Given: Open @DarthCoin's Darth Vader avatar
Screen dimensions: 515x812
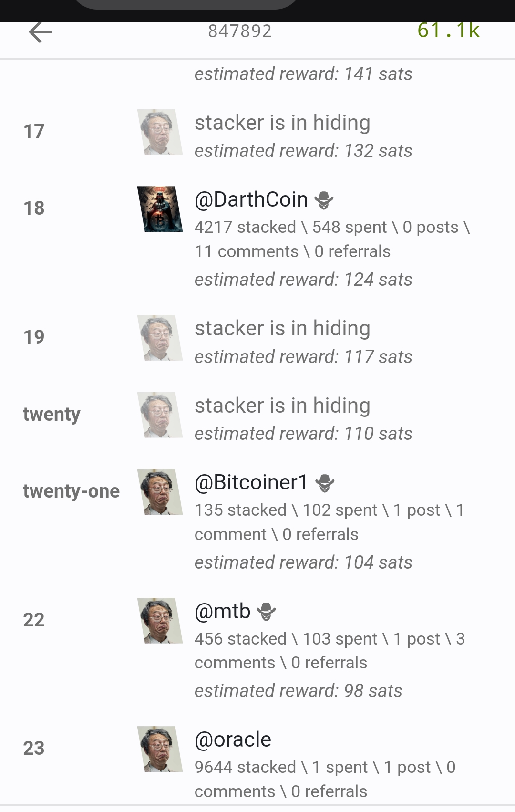Looking at the screenshot, I should (x=160, y=209).
